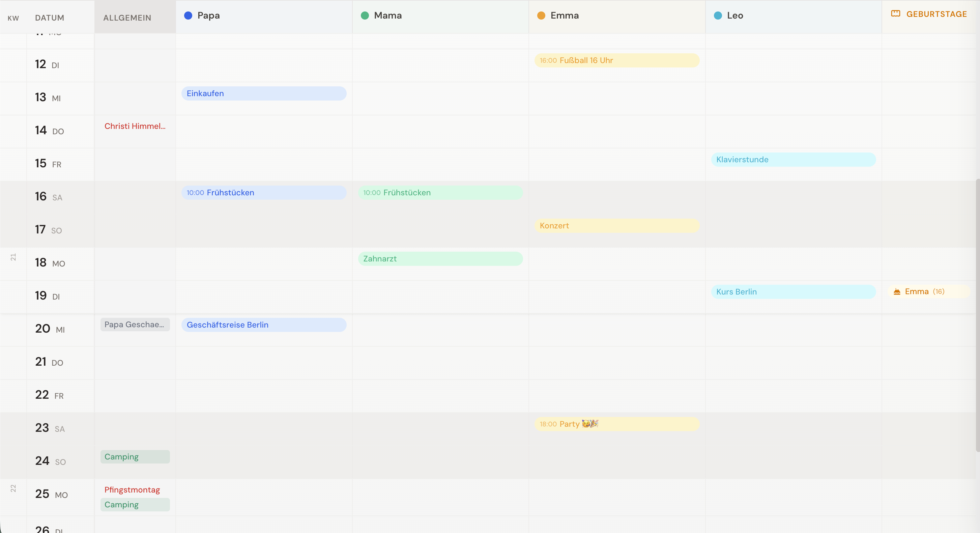Screen dimensions: 980x533
Task: Expand the truncated Christi Himmel... holiday entry
Action: click(x=135, y=126)
